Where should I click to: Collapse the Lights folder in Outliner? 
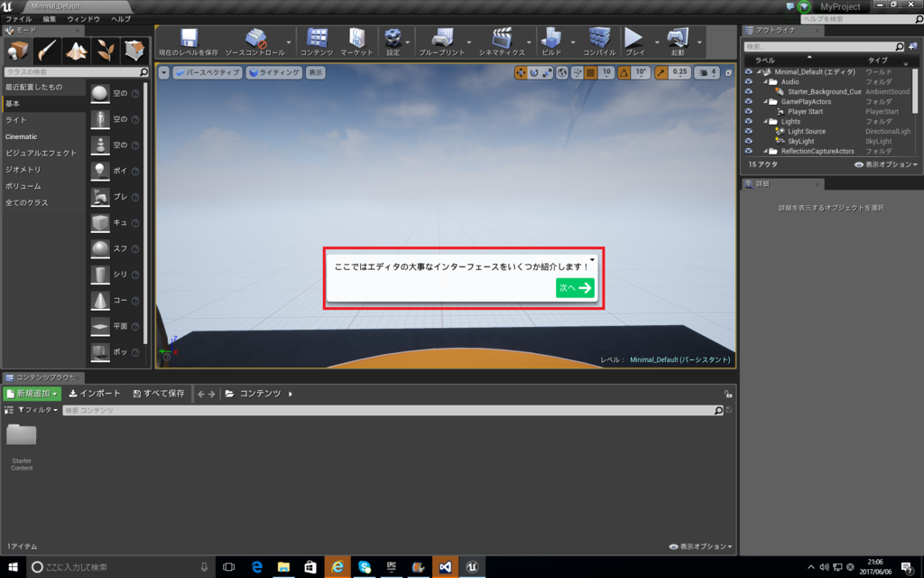click(x=765, y=122)
